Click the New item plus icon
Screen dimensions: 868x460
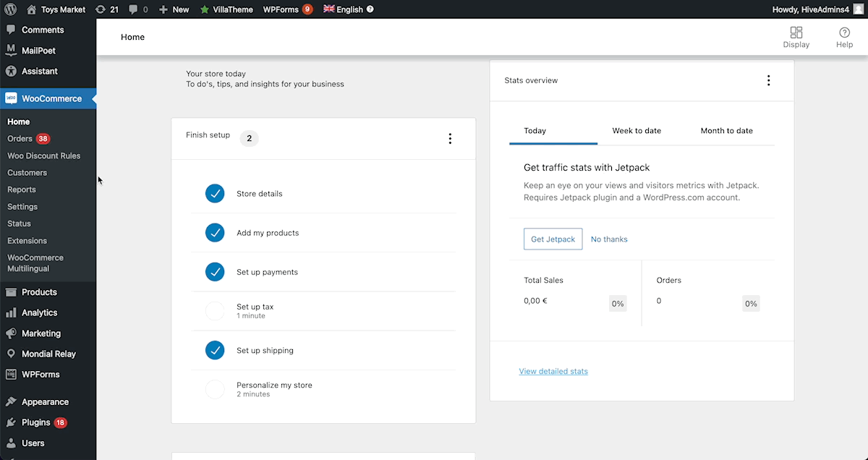pyautogui.click(x=165, y=9)
